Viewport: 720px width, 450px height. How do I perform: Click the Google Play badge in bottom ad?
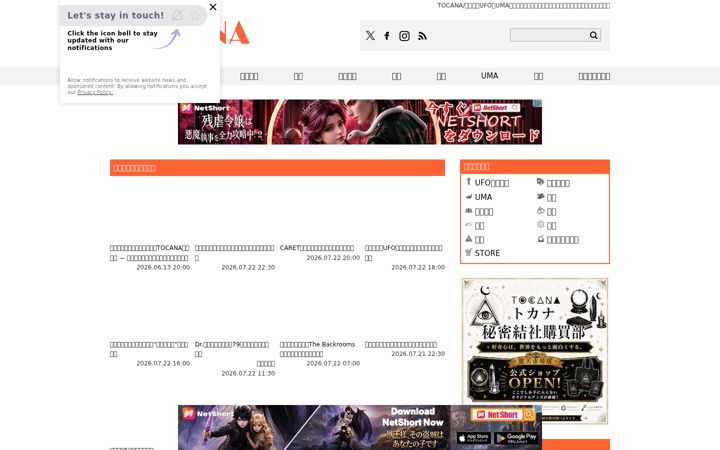pos(515,438)
